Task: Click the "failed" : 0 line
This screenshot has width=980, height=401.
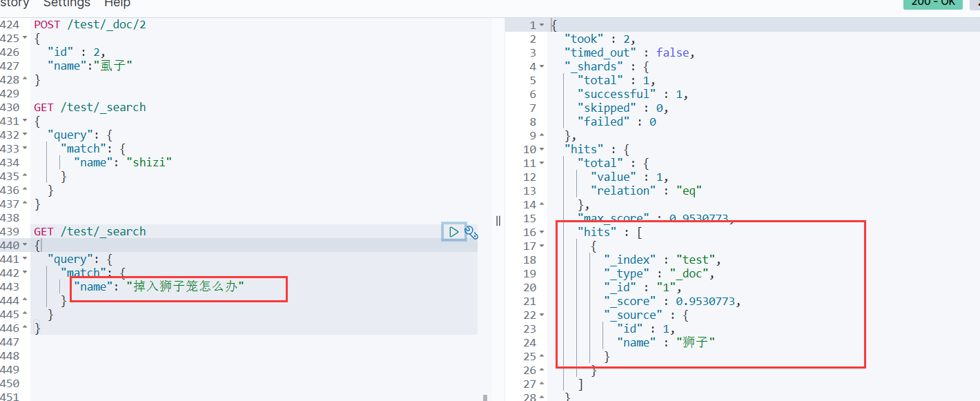Action: [617, 121]
